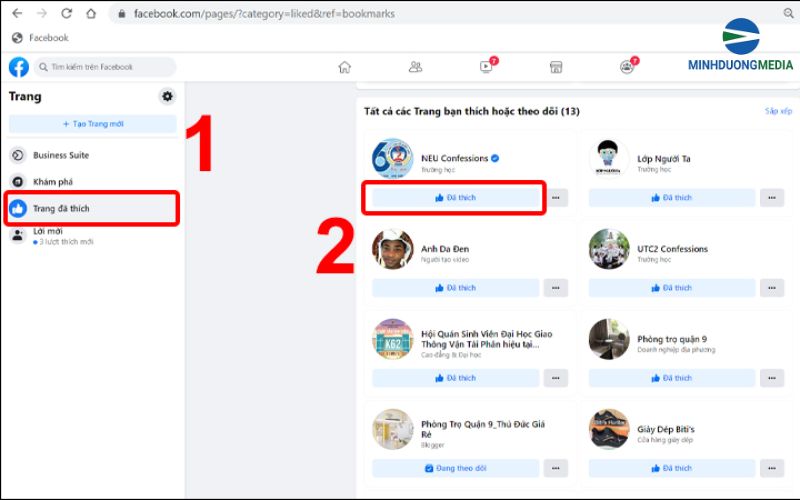Open NEU Confessions page avatar
Viewport: 800px width, 500px height.
(x=392, y=159)
